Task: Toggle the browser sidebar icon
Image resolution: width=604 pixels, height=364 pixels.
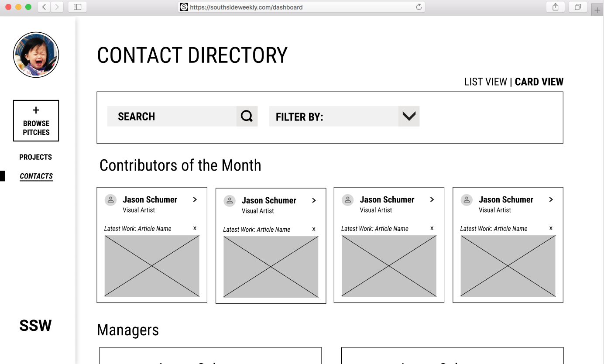Action: point(77,7)
